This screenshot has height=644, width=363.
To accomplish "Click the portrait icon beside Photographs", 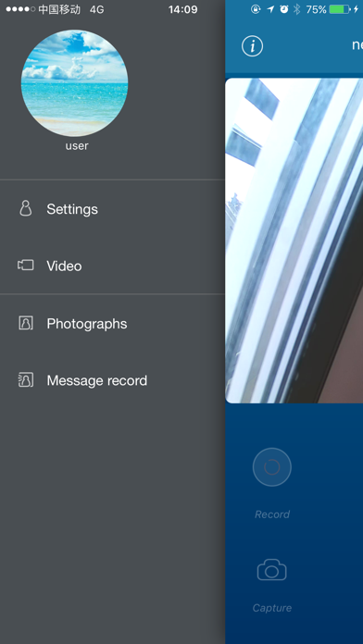I will click(x=26, y=323).
